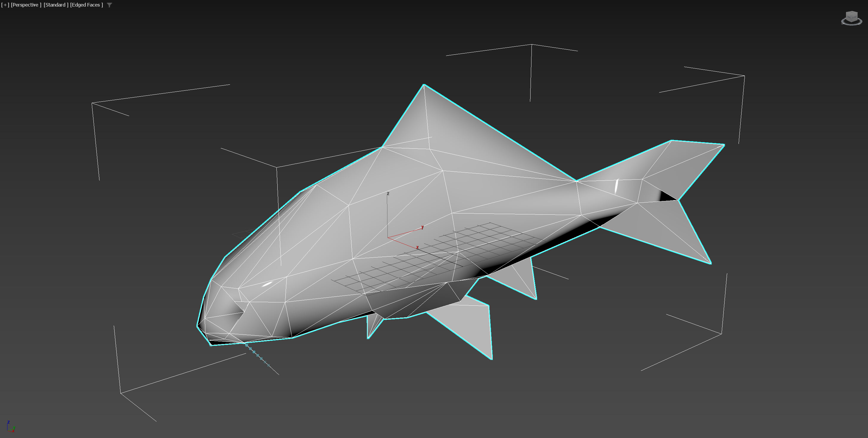868x438 pixels.
Task: Click the upper lobe of tail fin
Action: tap(687, 165)
